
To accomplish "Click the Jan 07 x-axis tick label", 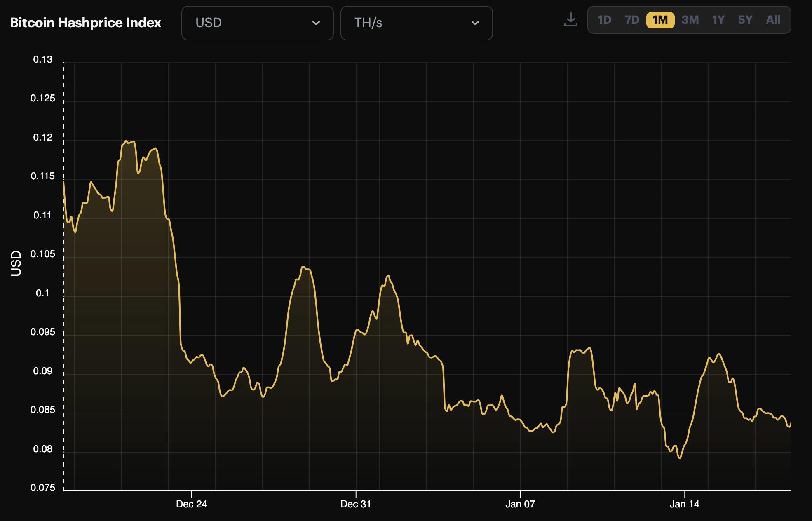I will coord(520,504).
